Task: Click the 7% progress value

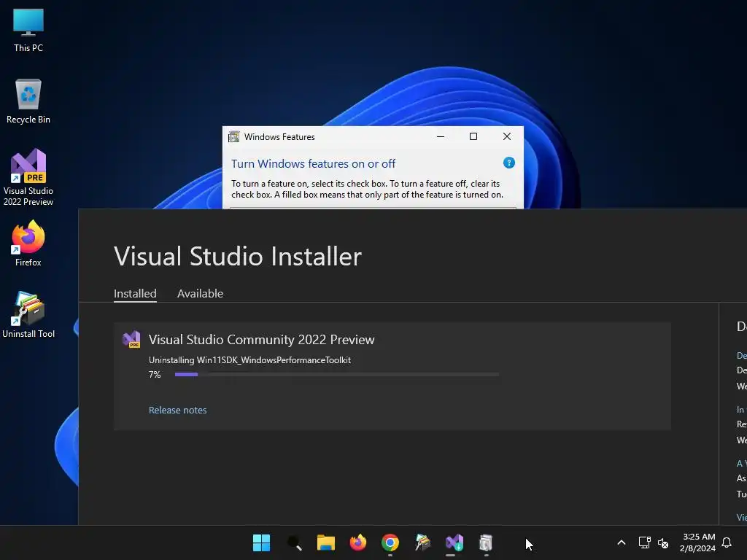Action: pos(155,375)
